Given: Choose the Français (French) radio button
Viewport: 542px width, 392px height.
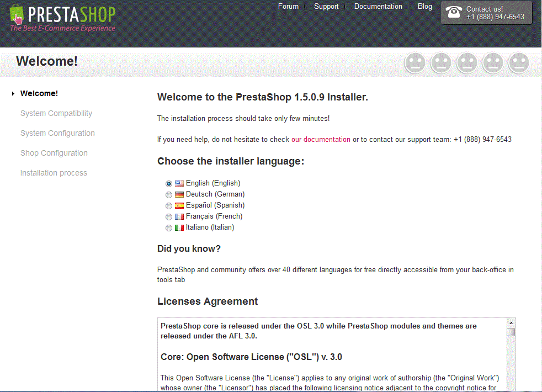Looking at the screenshot, I should tap(169, 217).
